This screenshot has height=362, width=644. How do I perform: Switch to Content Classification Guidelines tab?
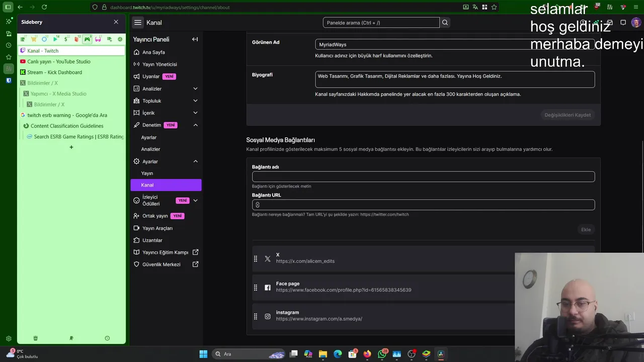(x=74, y=126)
